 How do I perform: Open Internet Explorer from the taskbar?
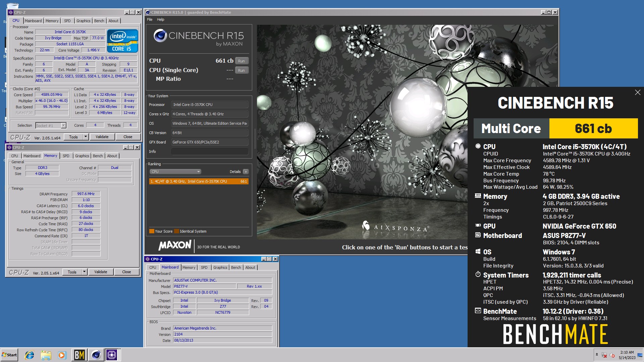click(30, 355)
